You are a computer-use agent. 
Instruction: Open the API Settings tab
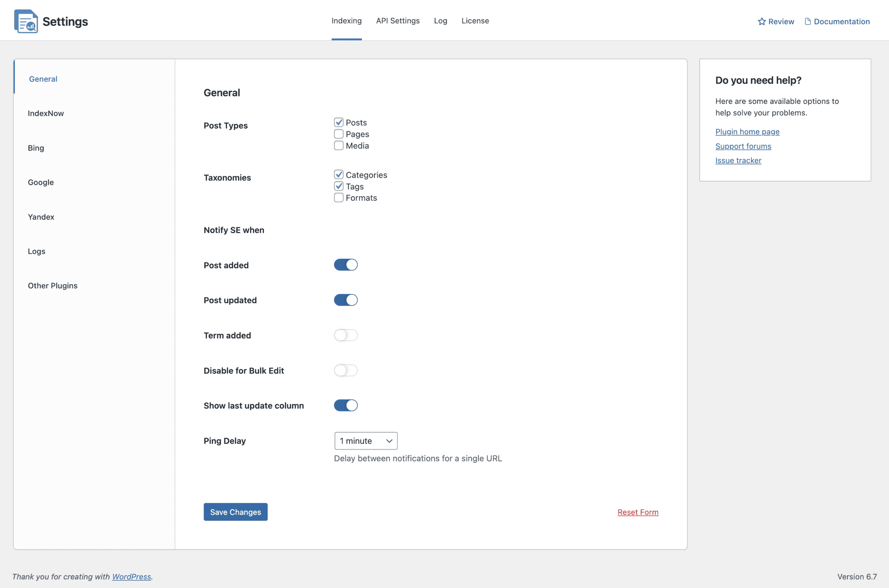(x=397, y=20)
